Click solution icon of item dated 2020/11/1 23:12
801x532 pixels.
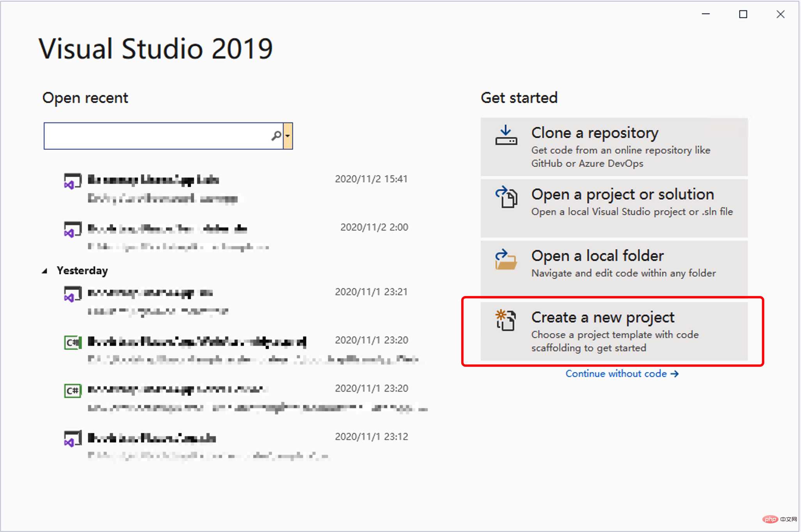click(x=72, y=439)
